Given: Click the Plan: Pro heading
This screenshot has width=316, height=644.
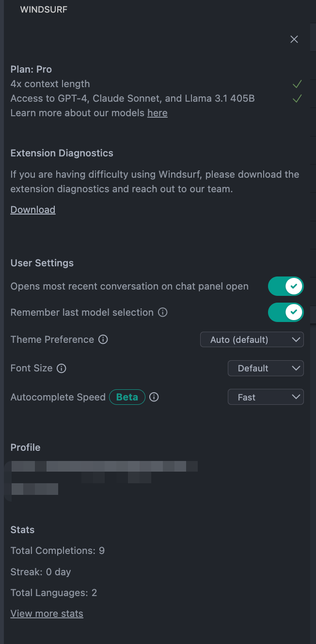Looking at the screenshot, I should point(31,69).
